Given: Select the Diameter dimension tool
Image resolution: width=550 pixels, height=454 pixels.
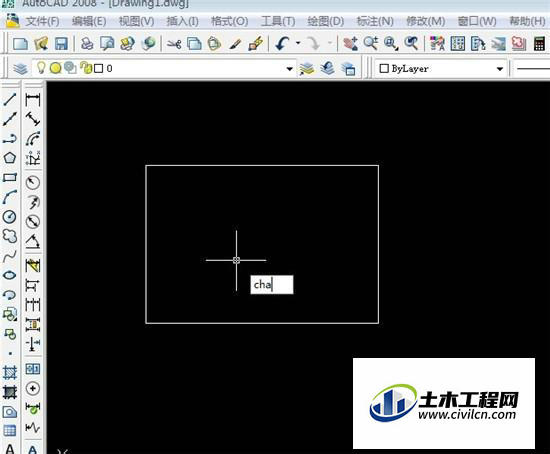Looking at the screenshot, I should [33, 221].
